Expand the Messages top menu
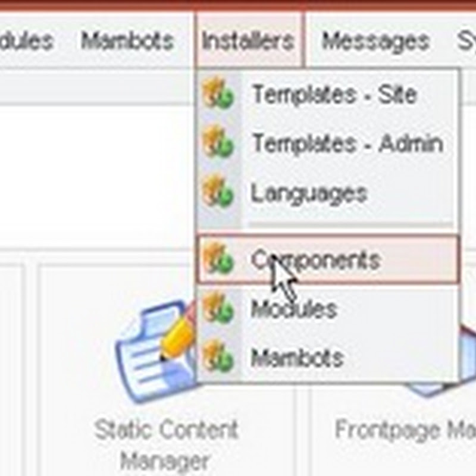476x476 pixels. pyautogui.click(x=375, y=41)
